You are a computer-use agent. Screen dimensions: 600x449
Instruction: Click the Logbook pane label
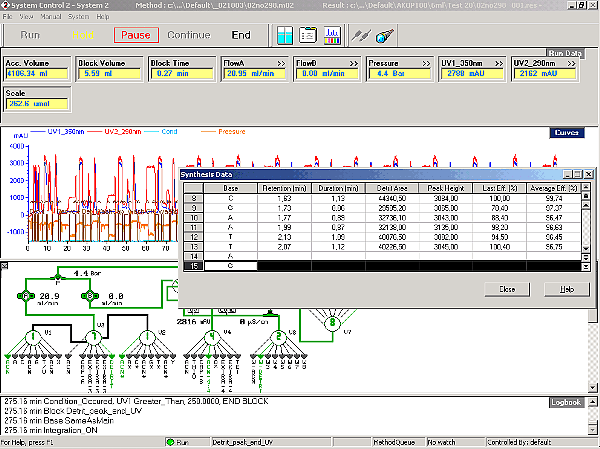coord(565,402)
